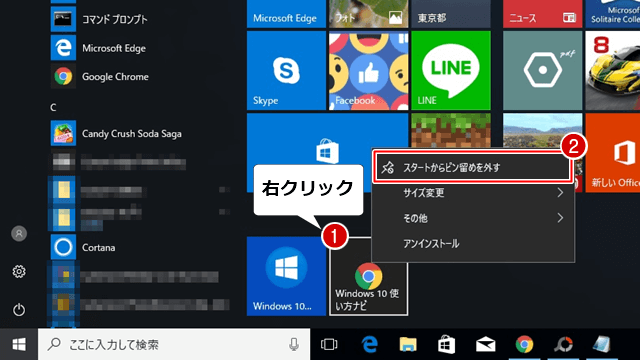Choose アンインストール from context menu
This screenshot has width=640, height=360.
[473, 244]
